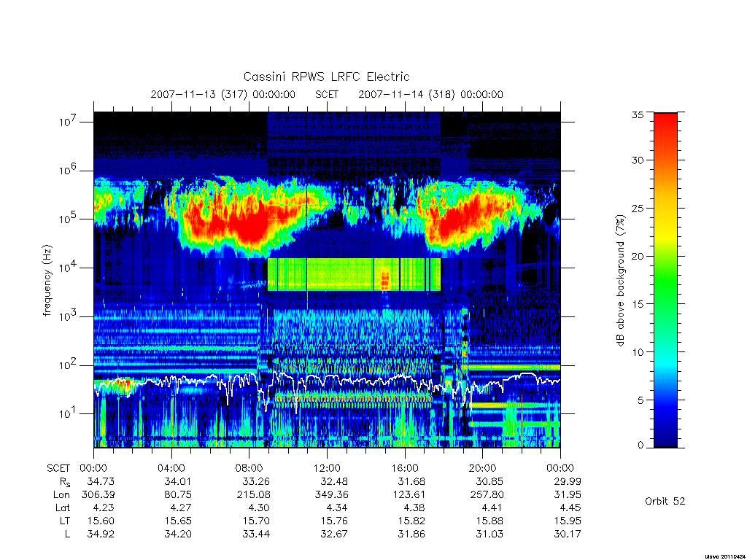Click the yellow-green wideband block near 10^4 Hz
The image size is (747, 560).
(x=354, y=274)
